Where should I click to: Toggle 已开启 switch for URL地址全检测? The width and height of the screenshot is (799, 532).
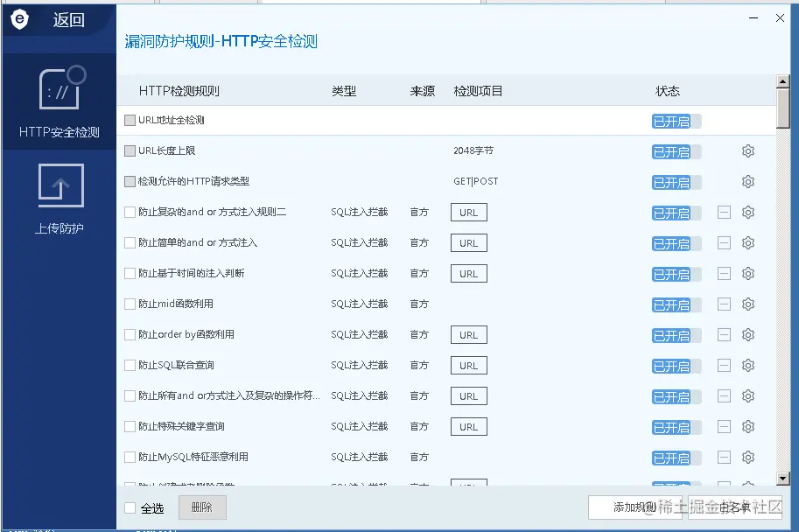(x=676, y=122)
